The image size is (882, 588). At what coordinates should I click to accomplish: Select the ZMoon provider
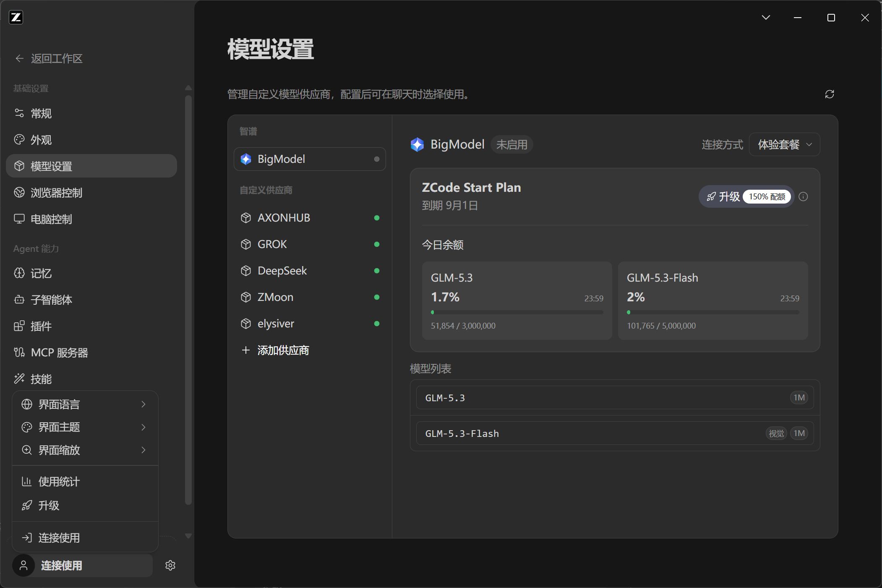coord(310,297)
